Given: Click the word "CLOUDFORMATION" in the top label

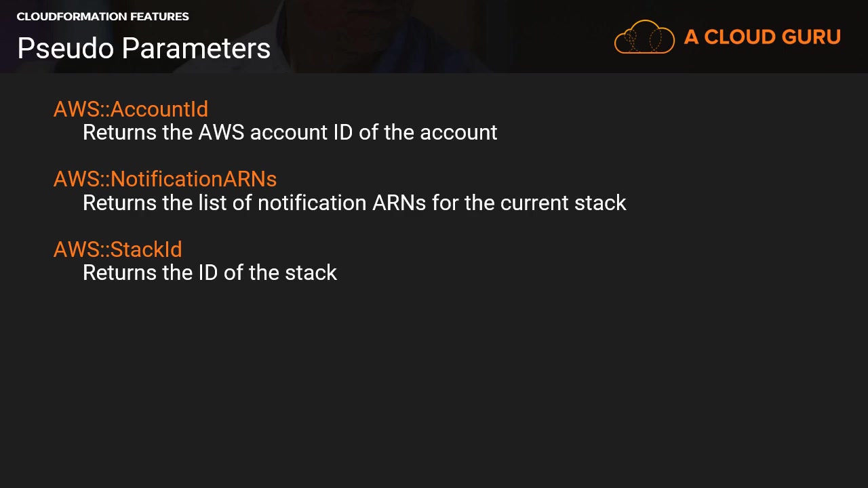Looking at the screenshot, I should [73, 16].
